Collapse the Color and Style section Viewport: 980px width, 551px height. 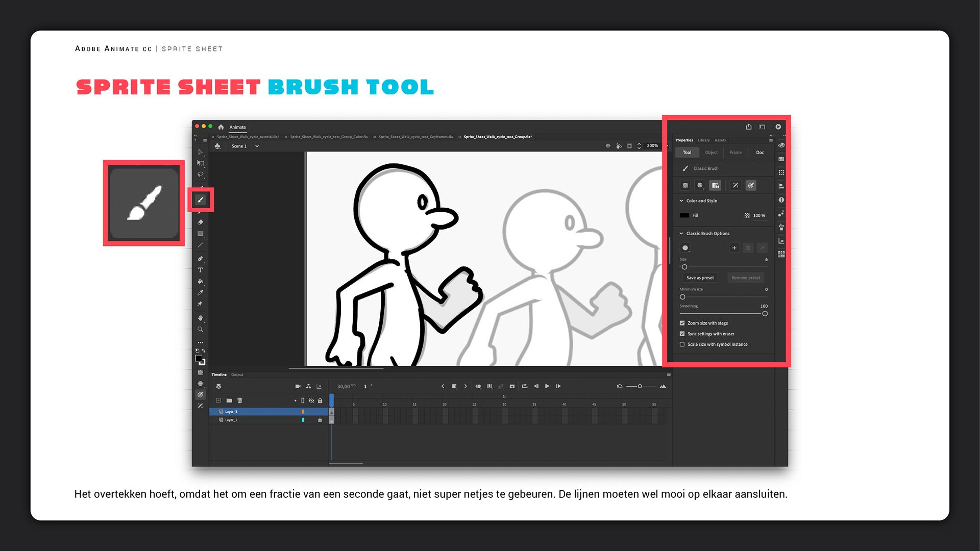pyautogui.click(x=681, y=201)
